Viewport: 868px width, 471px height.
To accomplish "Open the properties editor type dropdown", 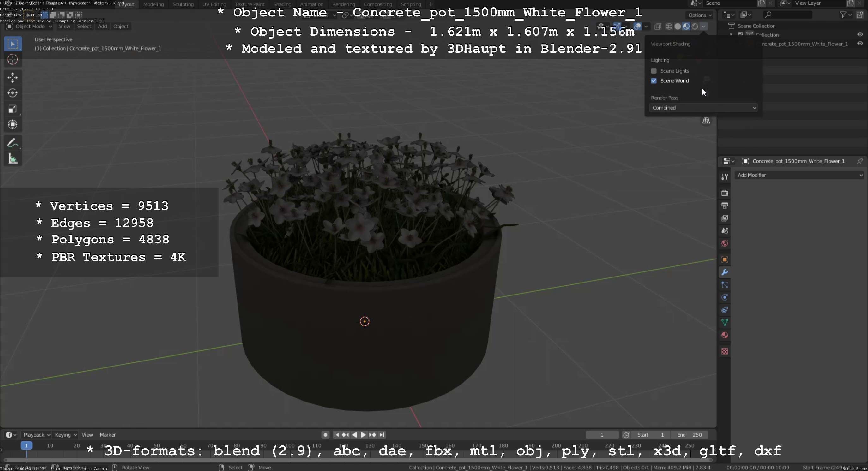I will 728,161.
